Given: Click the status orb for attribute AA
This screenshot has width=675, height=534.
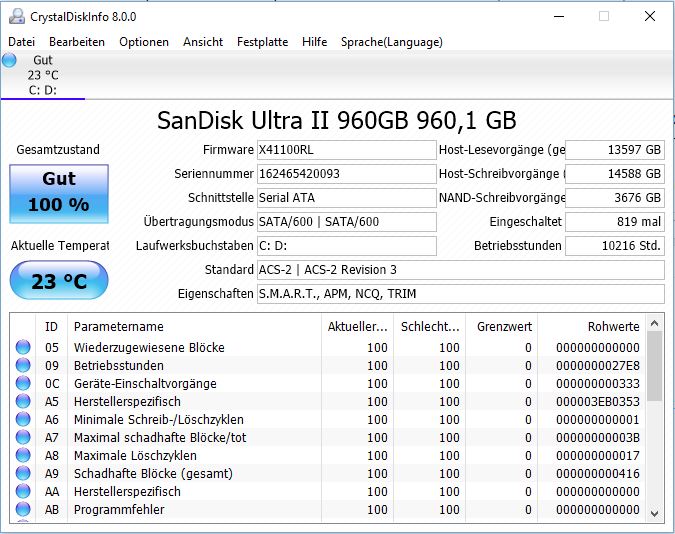Looking at the screenshot, I should pyautogui.click(x=23, y=491).
